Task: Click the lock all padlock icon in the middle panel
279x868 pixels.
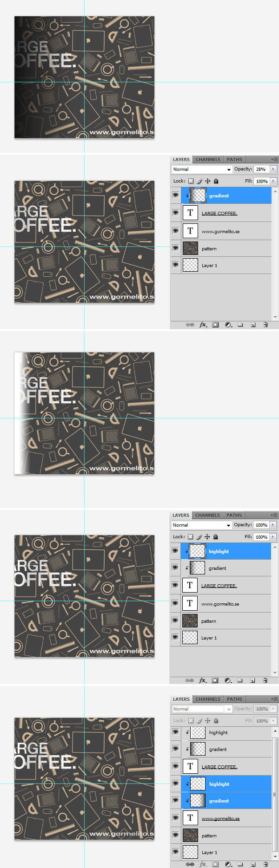Action: pyautogui.click(x=215, y=537)
